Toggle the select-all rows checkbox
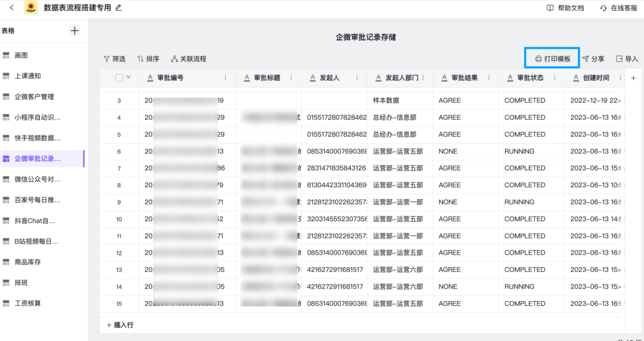Screen dimensions: 644x341 pyautogui.click(x=119, y=77)
